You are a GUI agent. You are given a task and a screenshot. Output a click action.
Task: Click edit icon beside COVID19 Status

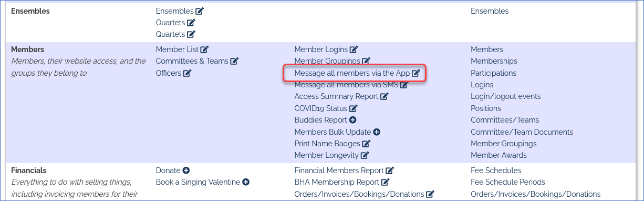[x=354, y=108]
